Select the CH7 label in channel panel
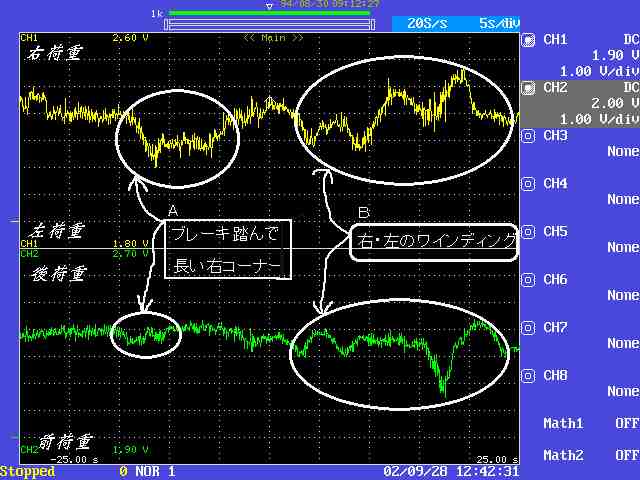This screenshot has height=480, width=640. (555, 327)
